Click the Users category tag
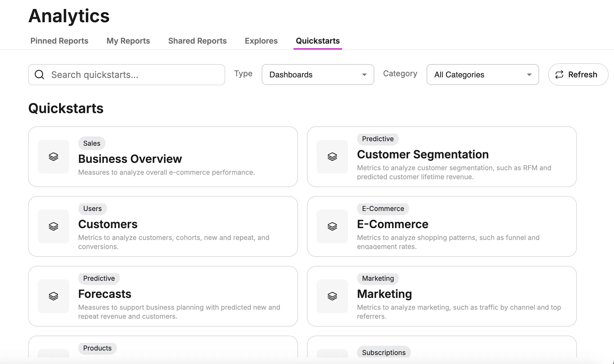The width and height of the screenshot is (614, 364). pos(93,208)
